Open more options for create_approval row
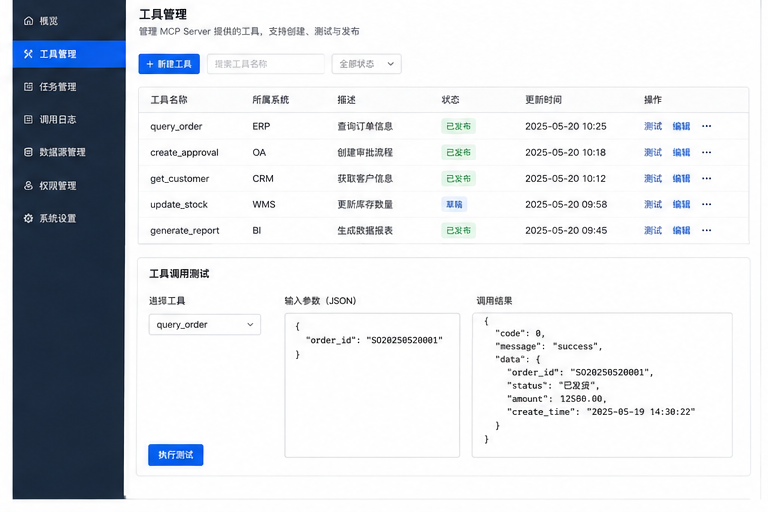The width and height of the screenshot is (768, 512). pos(706,152)
